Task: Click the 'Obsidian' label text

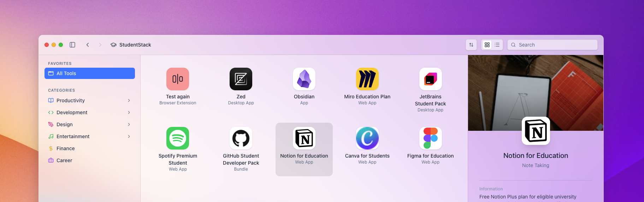Action: pos(304,97)
